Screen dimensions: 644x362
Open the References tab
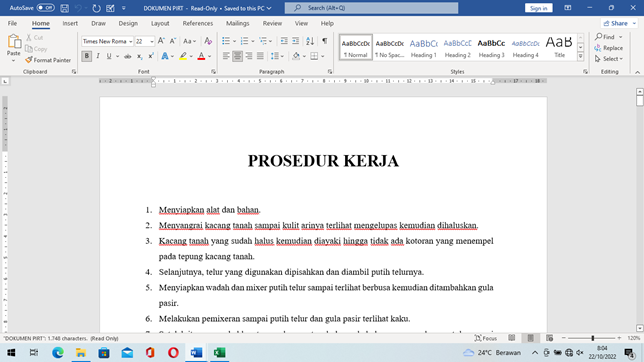coord(198,23)
